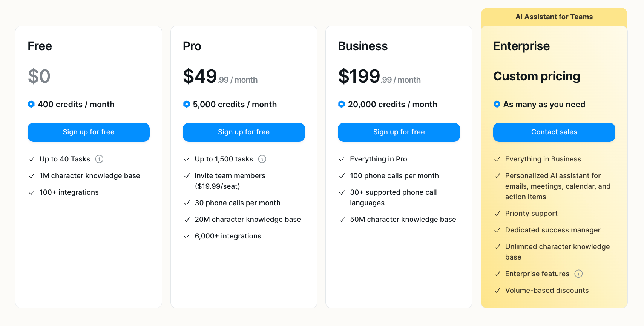This screenshot has width=644, height=326.
Task: Click the Enterprise plan heading
Action: click(521, 46)
